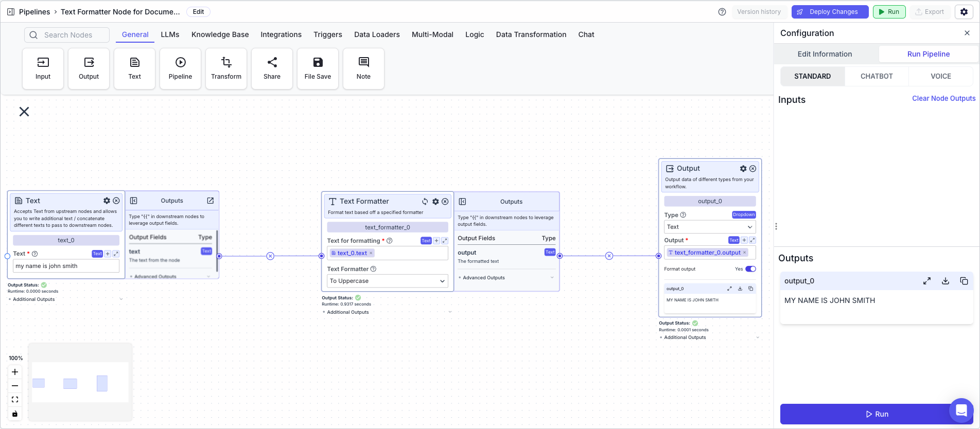Add a Pipeline node
This screenshot has width=980, height=429.
tap(180, 68)
